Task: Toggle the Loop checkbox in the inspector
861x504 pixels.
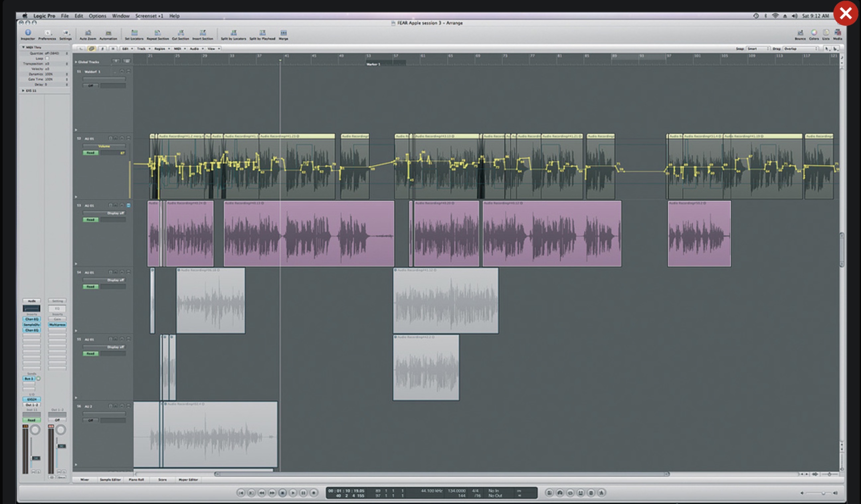Action: (47, 58)
